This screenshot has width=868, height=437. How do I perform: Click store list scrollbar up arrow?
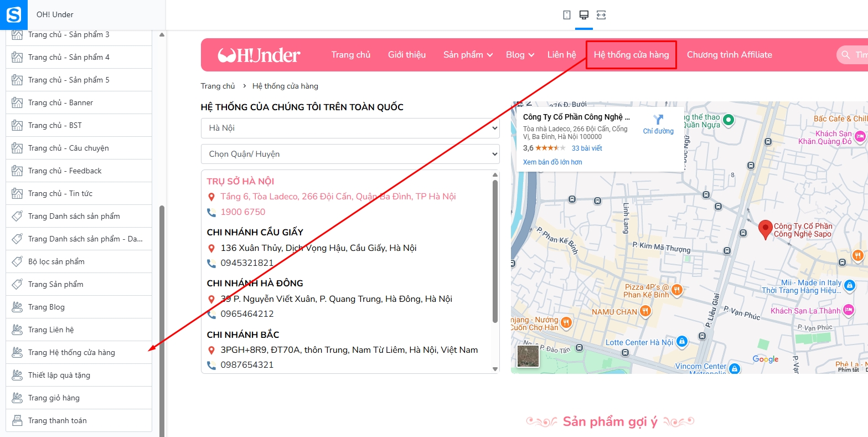(495, 174)
